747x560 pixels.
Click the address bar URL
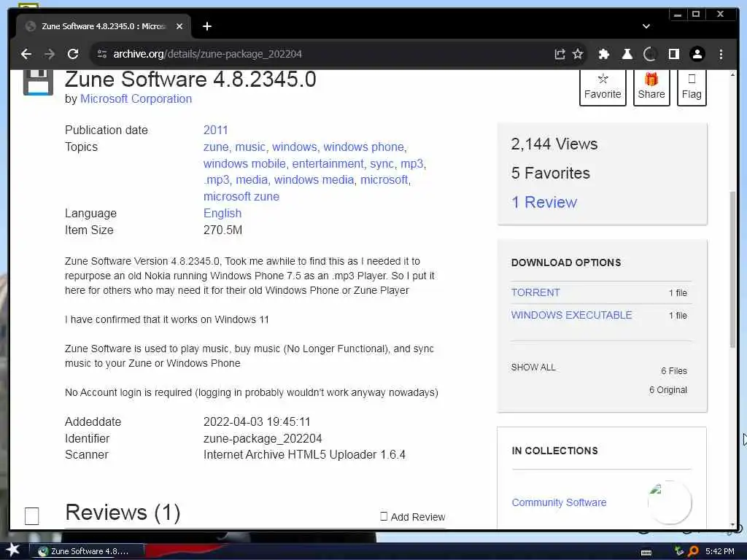[208, 54]
